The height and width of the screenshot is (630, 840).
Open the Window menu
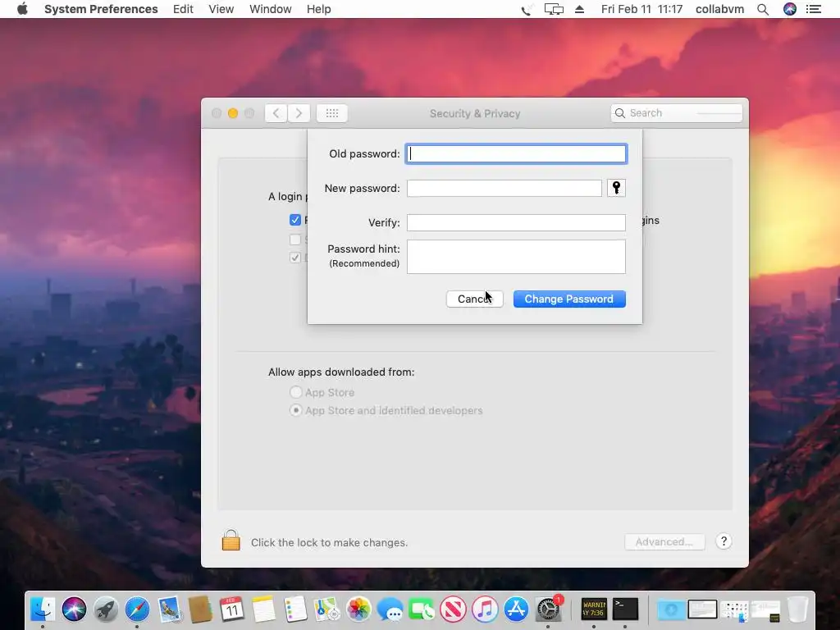pyautogui.click(x=270, y=9)
